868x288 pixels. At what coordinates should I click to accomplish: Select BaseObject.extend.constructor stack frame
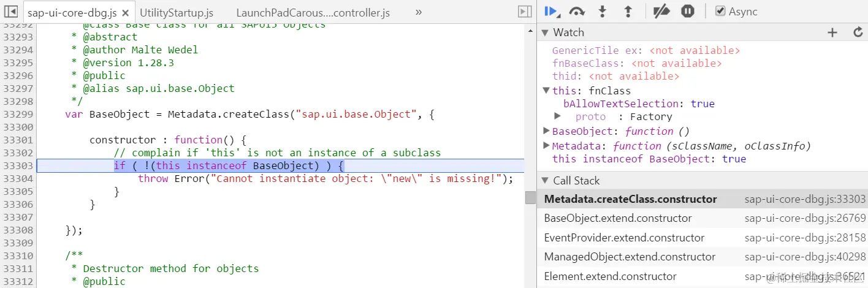tap(702, 218)
